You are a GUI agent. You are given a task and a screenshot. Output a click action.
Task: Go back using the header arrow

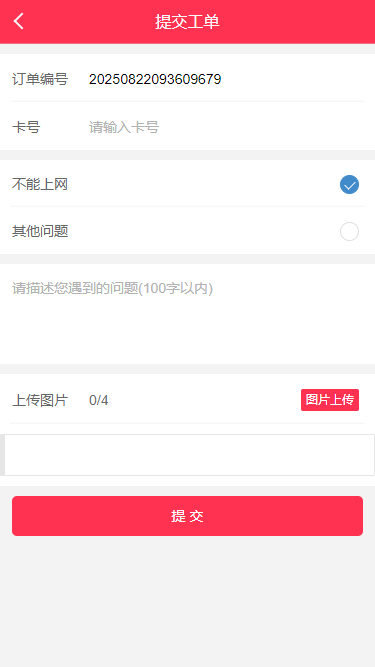coord(18,21)
